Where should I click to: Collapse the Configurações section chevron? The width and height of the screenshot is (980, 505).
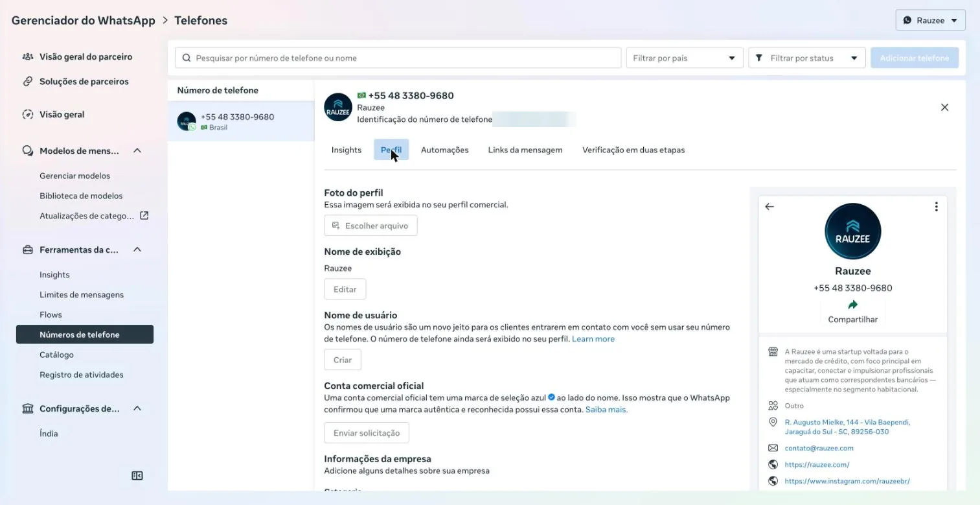[x=137, y=409]
